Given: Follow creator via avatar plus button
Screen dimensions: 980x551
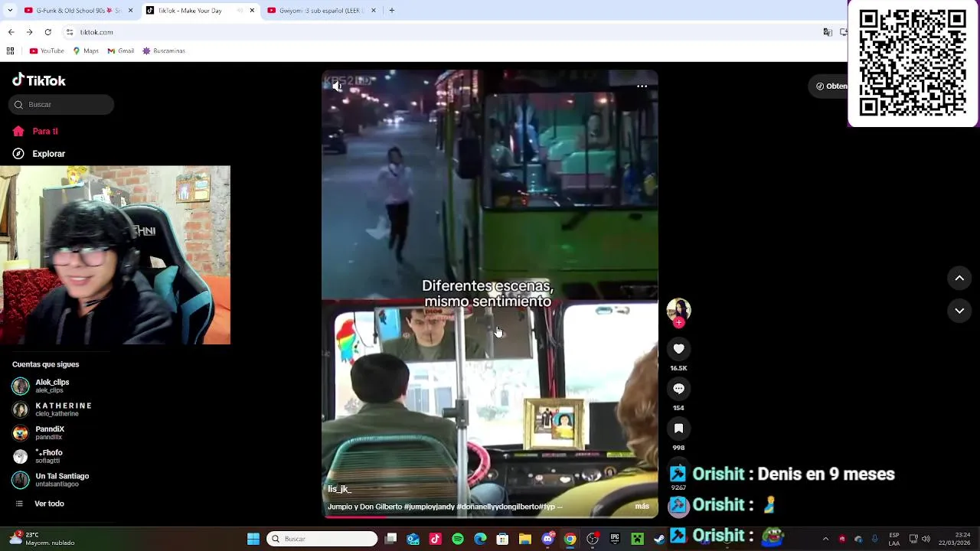Looking at the screenshot, I should (678, 323).
